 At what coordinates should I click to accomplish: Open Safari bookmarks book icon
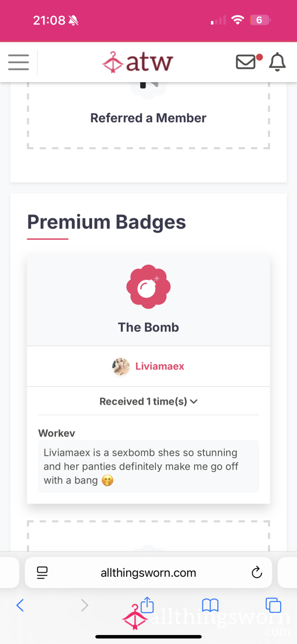[210, 605]
